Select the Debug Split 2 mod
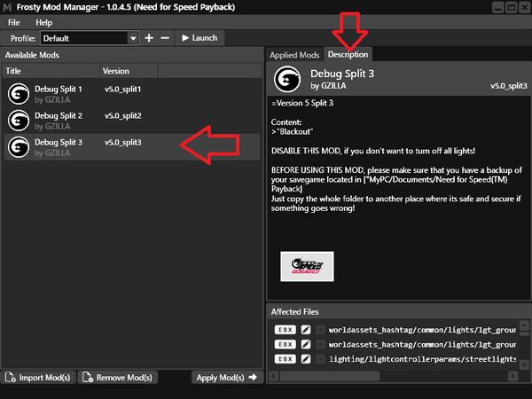 click(x=131, y=121)
